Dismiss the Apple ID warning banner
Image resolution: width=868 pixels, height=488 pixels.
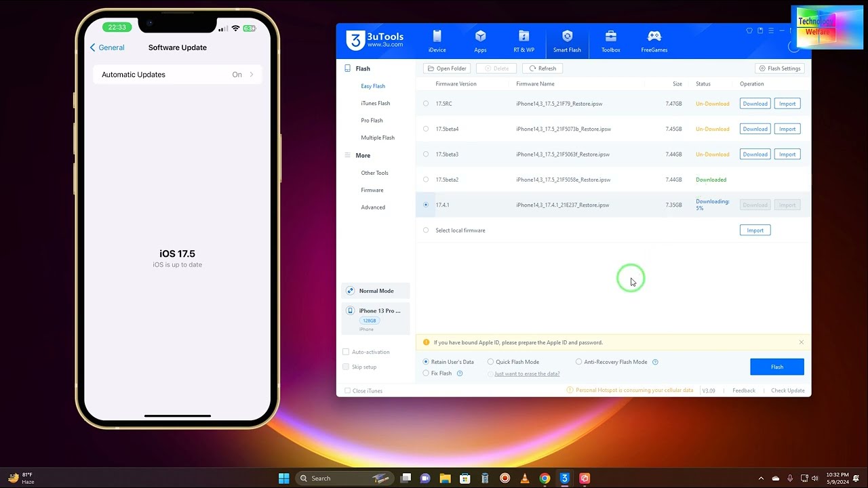[801, 342]
